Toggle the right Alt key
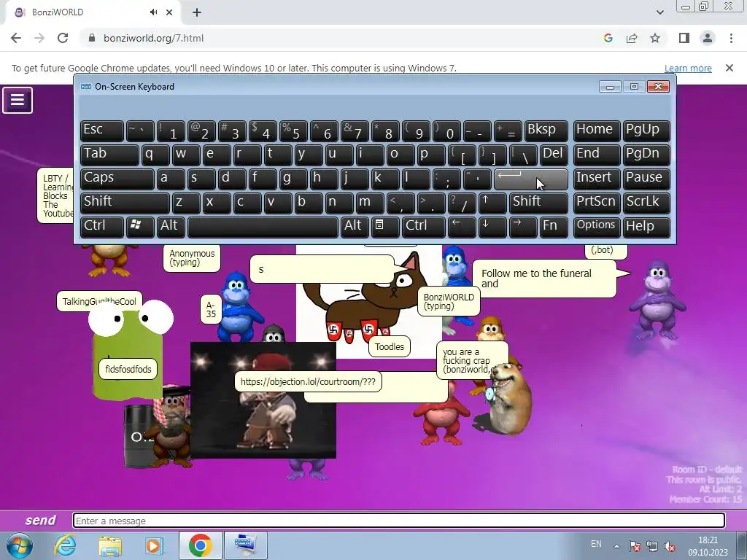 click(x=355, y=226)
